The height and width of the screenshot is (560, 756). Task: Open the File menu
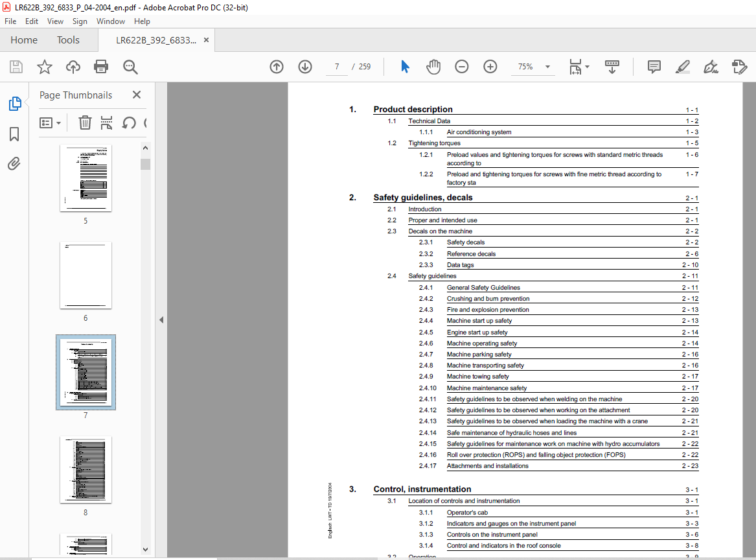pyautogui.click(x=10, y=21)
